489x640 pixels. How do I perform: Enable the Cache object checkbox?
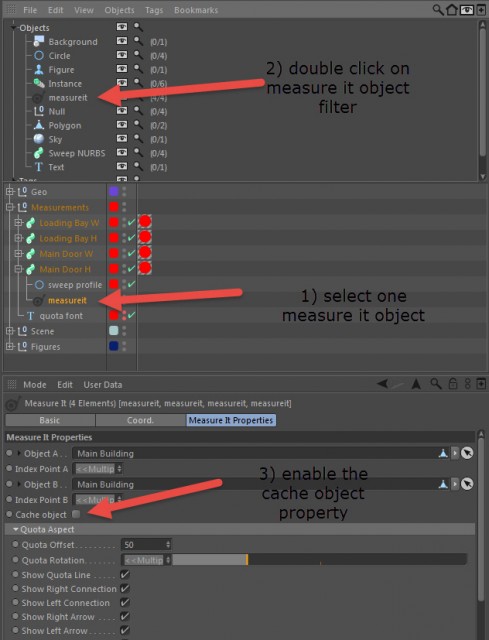pyautogui.click(x=76, y=514)
